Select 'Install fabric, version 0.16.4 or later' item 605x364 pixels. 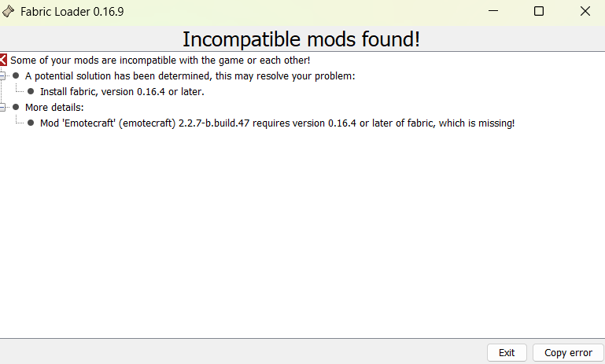(122, 92)
